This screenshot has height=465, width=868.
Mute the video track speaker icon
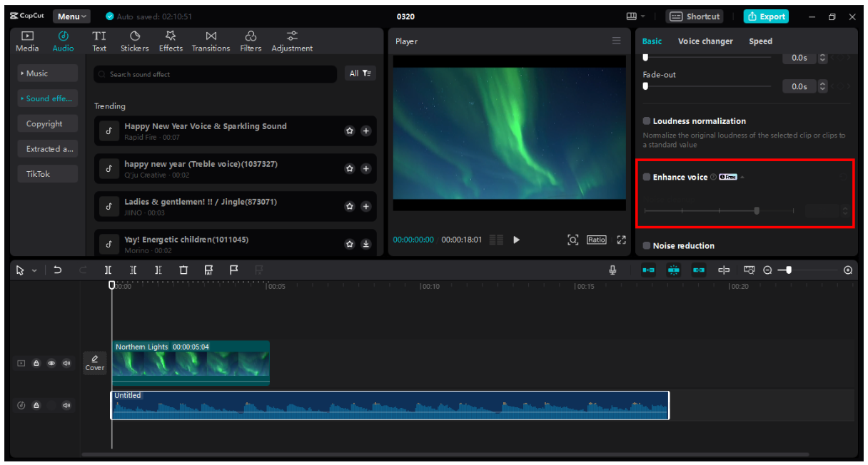(x=66, y=363)
